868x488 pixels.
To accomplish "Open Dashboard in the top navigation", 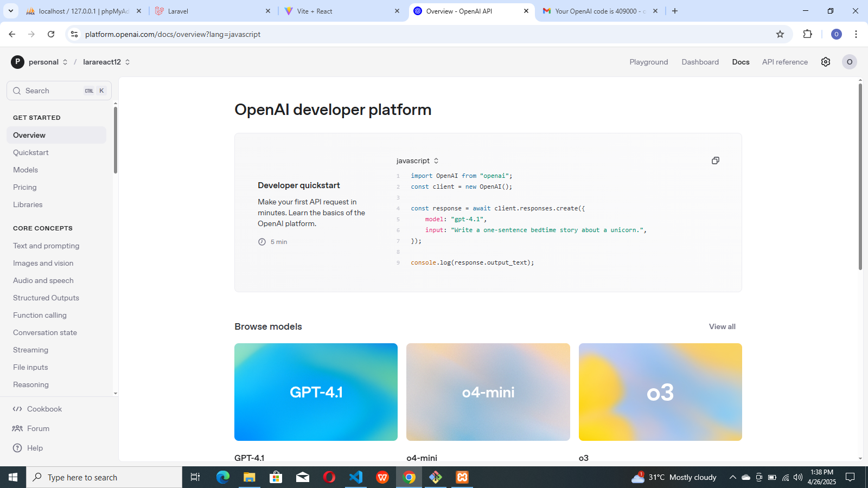I will pos(700,62).
